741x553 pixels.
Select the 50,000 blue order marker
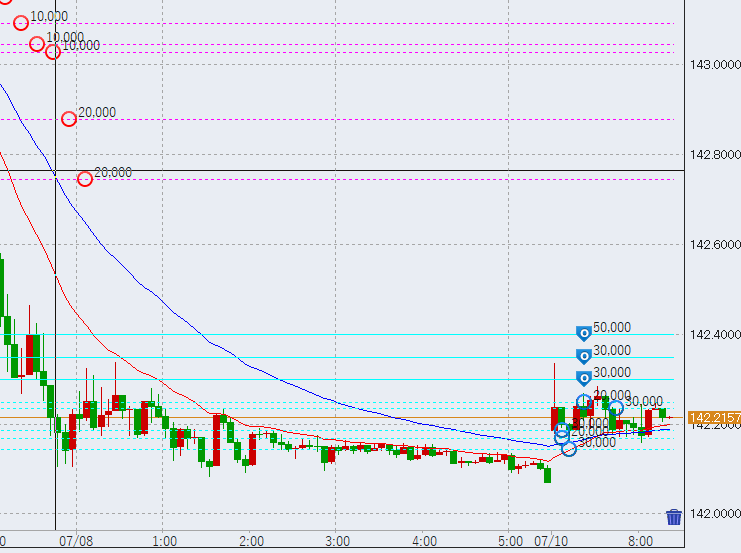pyautogui.click(x=583, y=333)
